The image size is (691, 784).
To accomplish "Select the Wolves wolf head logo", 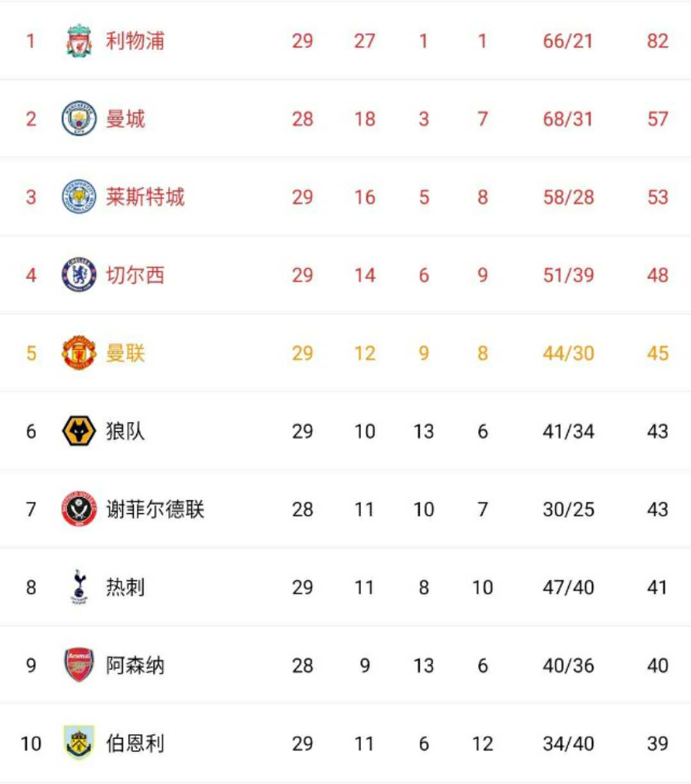I will coord(79,431).
